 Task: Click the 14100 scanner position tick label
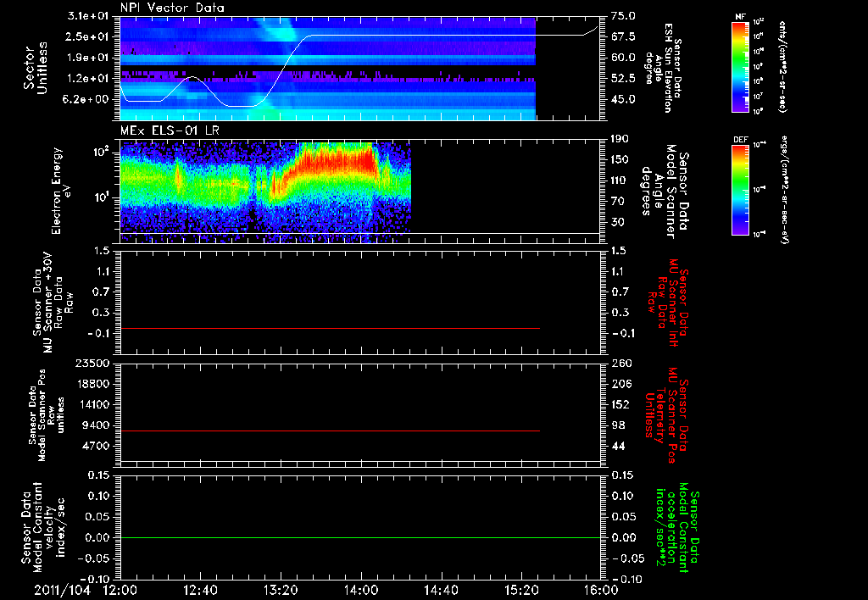click(93, 404)
